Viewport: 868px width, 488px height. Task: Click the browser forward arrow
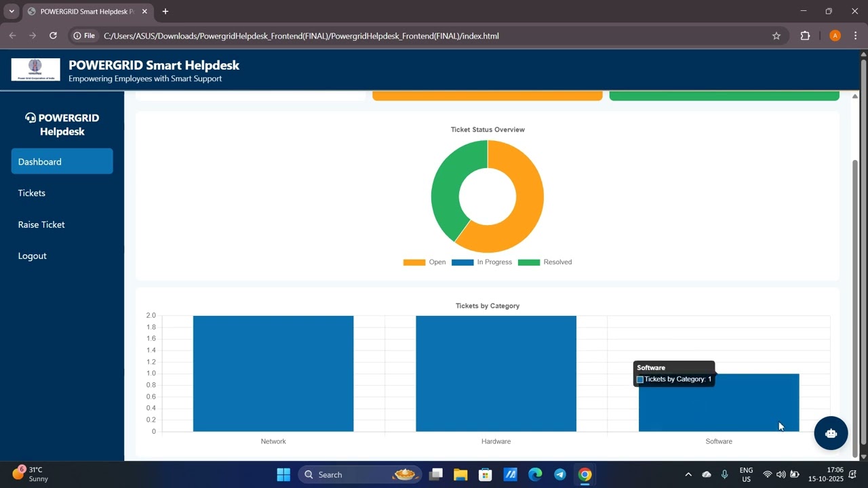pyautogui.click(x=33, y=36)
